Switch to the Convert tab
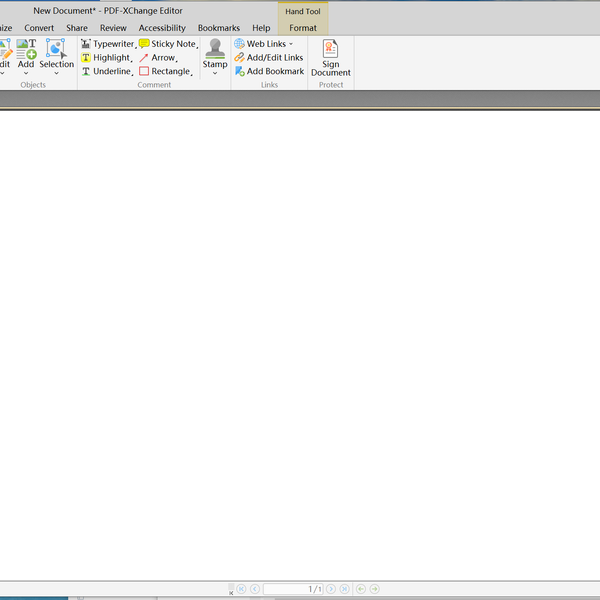Image resolution: width=600 pixels, height=600 pixels. pos(39,28)
